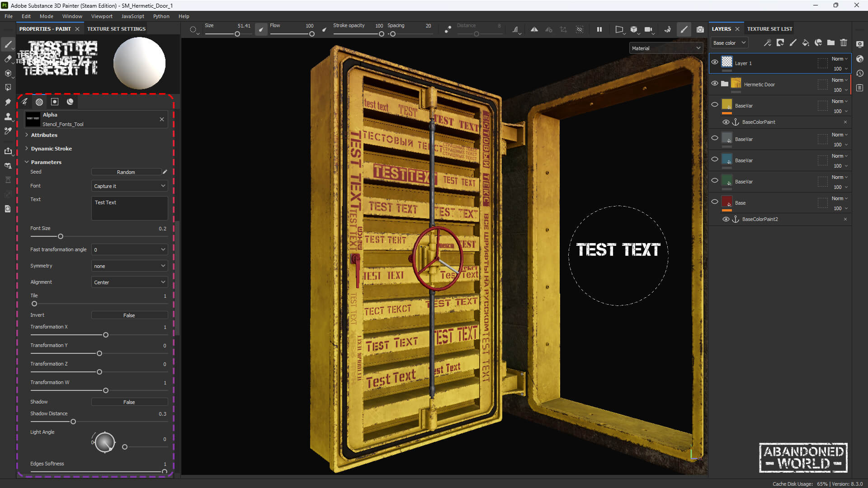This screenshot has width=868, height=488.
Task: Add a fill layer with bucket icon
Action: (805, 43)
